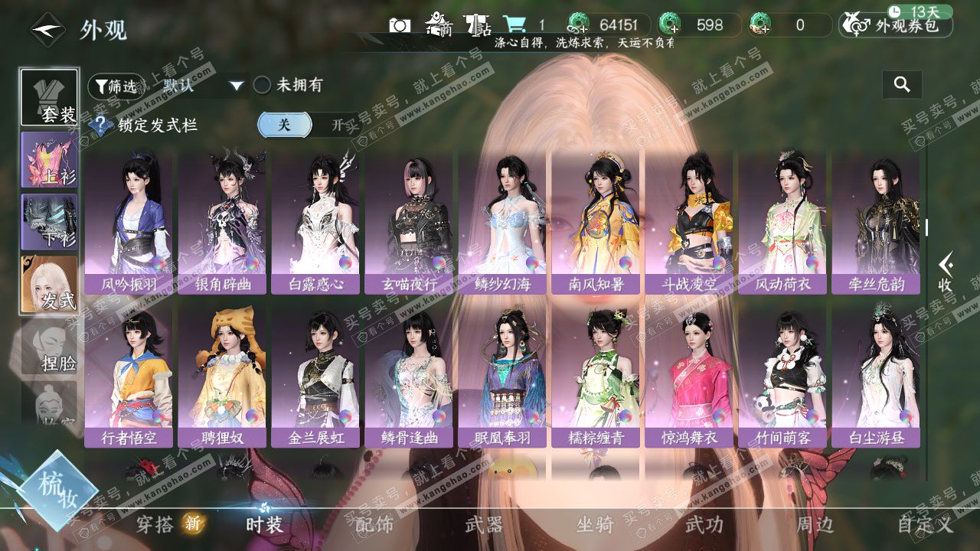This screenshot has width=980, height=551.
Task: Click the back arrow beside 外观
Action: pos(47,30)
